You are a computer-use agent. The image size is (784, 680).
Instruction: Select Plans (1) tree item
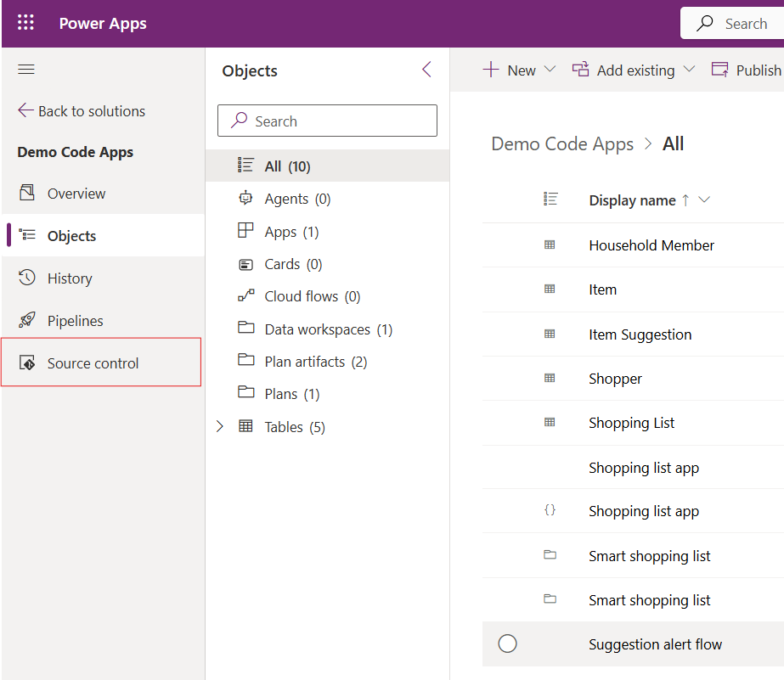[328, 394]
